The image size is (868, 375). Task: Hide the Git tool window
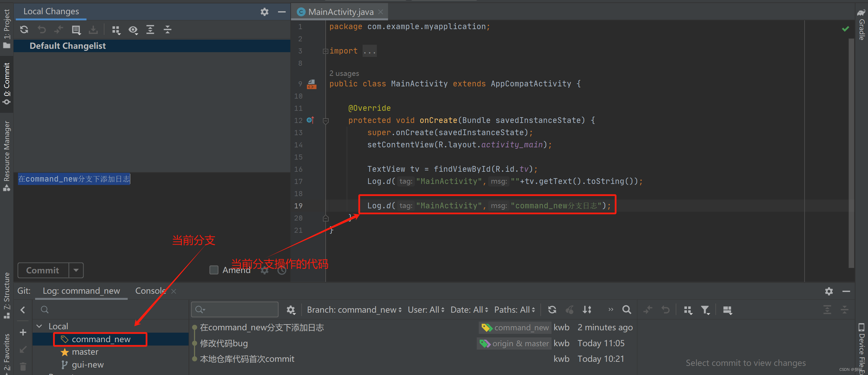tap(846, 291)
